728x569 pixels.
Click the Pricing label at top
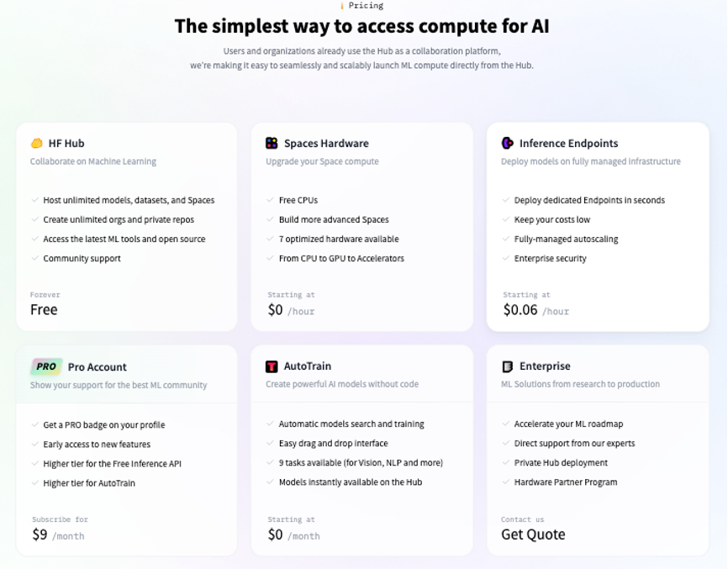366,5
